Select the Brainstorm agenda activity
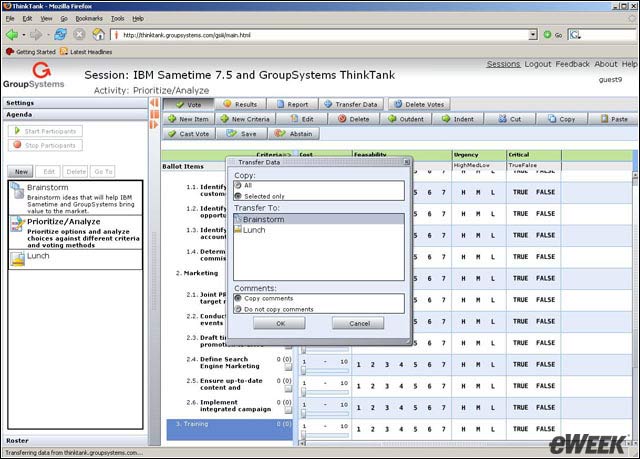The image size is (640, 459). coord(76,198)
